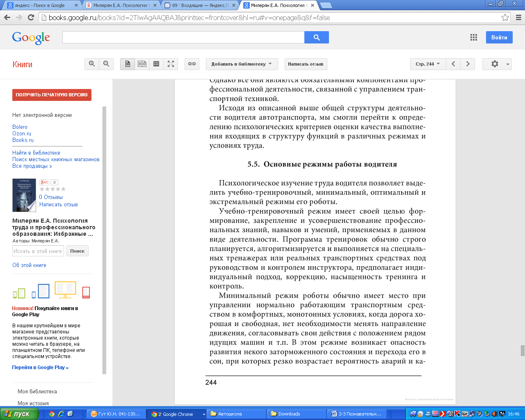Zoom out of the book page

[x=106, y=64]
